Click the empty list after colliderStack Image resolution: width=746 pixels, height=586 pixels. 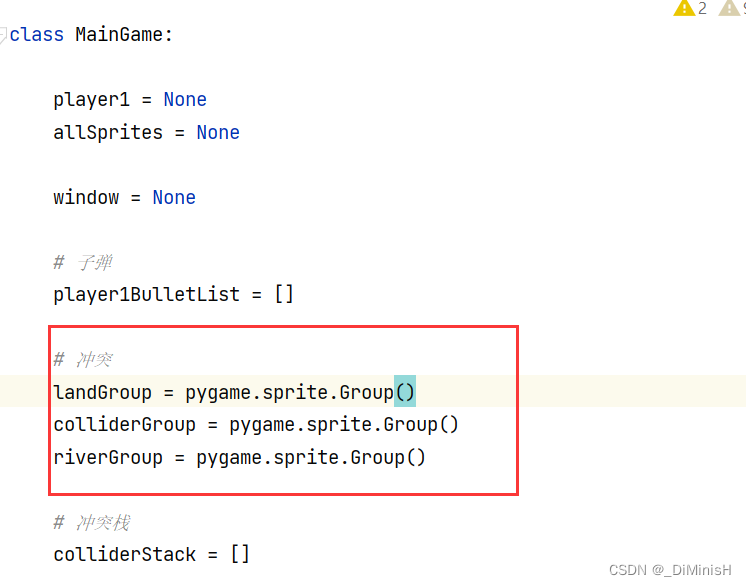point(240,554)
